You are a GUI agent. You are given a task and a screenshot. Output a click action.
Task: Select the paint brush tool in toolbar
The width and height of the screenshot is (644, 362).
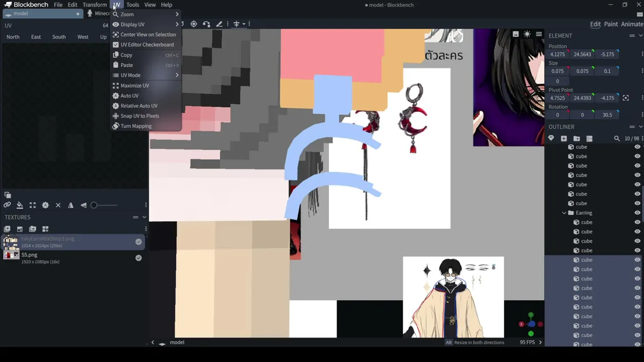[x=219, y=24]
